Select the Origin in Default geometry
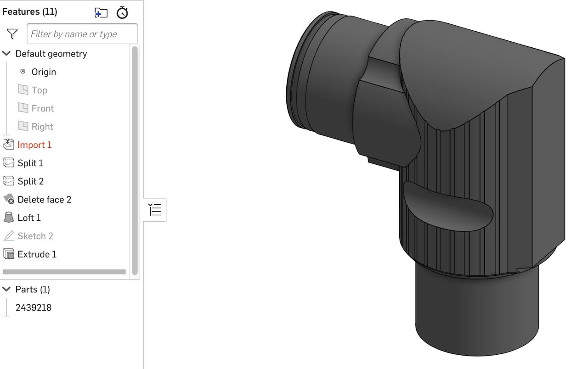 point(44,72)
